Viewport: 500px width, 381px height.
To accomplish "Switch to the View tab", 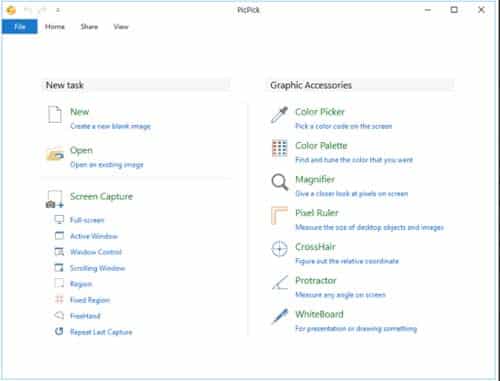I will 121,27.
